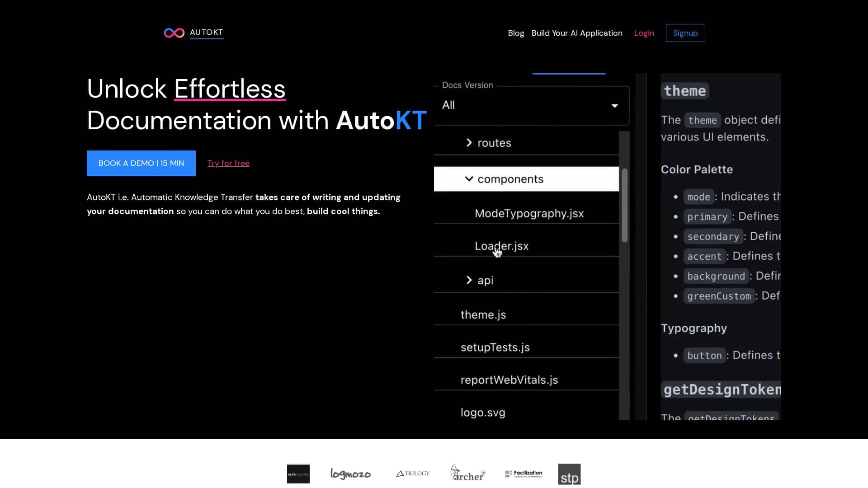This screenshot has height=488, width=868.
Task: Click the underlined word Effortless
Action: 230,89
